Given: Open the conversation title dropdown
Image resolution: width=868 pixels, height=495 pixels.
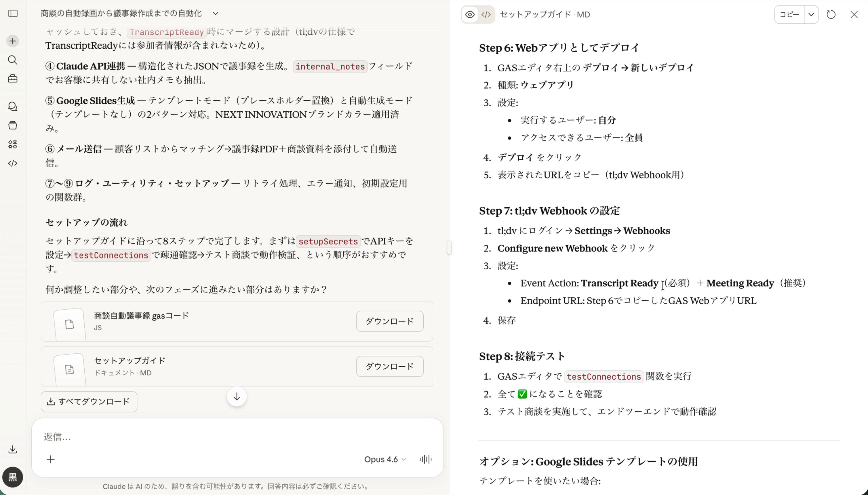Looking at the screenshot, I should point(216,13).
